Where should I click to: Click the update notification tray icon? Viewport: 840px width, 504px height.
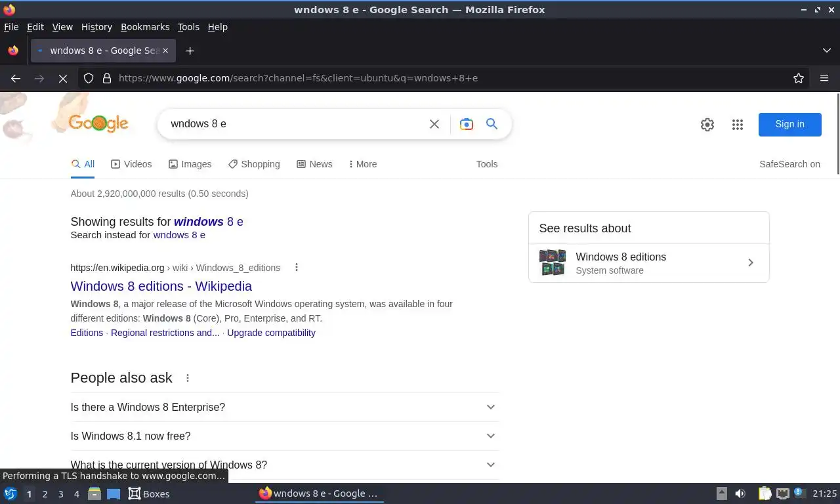point(799,493)
